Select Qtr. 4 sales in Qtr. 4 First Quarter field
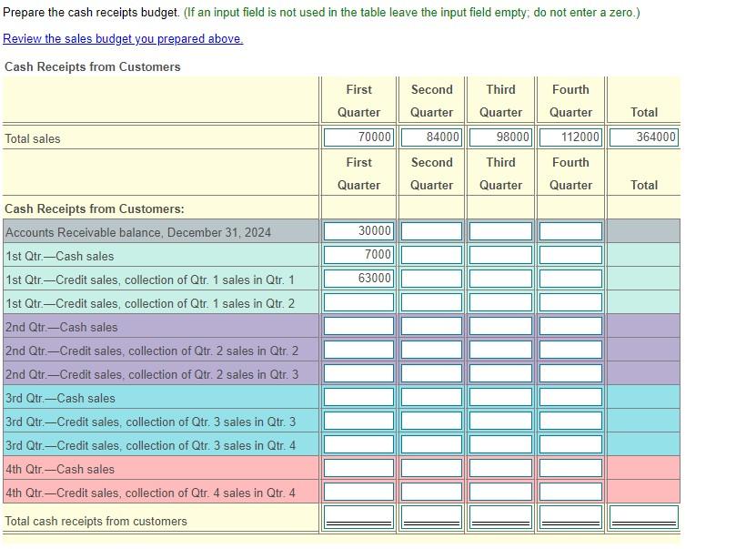Image resolution: width=756 pixels, height=549 pixels. coord(358,492)
